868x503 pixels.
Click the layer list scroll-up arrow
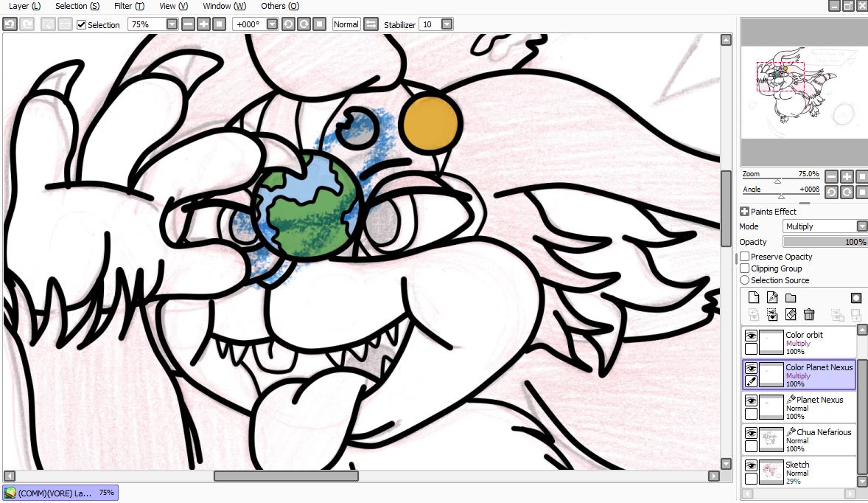point(862,330)
